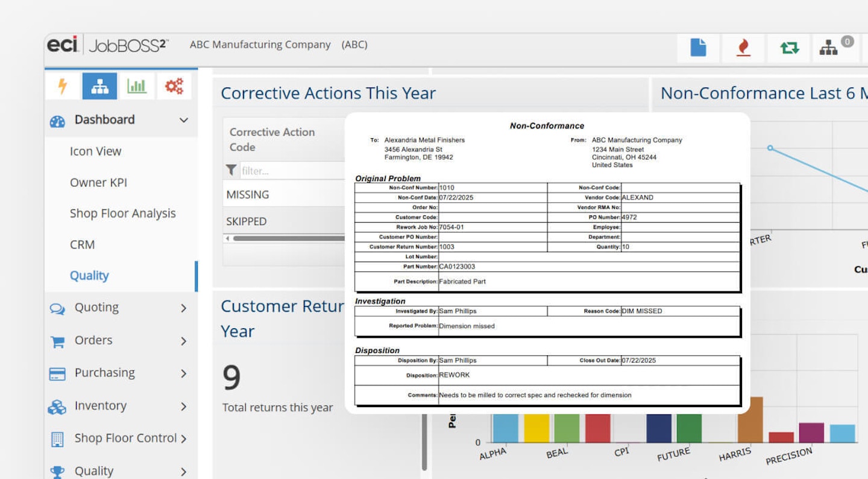This screenshot has height=479, width=868.
Task: Open Shop Floor Analysis dashboard
Action: [x=123, y=214]
